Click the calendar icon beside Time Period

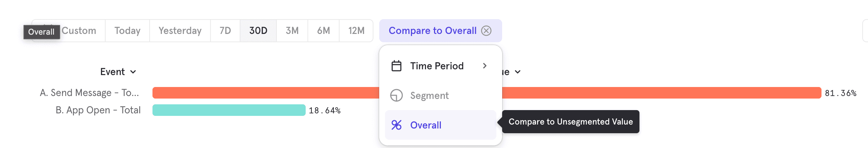[x=396, y=66]
